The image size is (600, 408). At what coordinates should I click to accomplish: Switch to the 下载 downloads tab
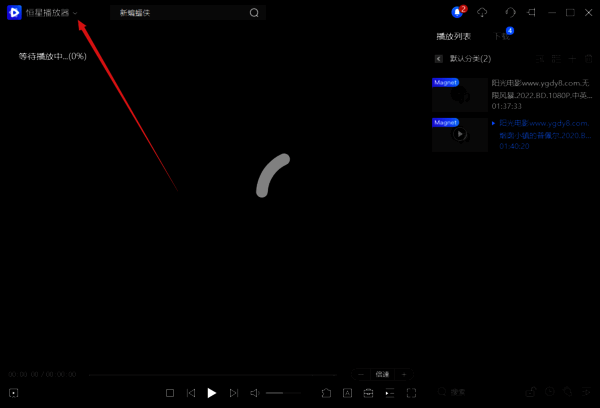click(x=501, y=36)
